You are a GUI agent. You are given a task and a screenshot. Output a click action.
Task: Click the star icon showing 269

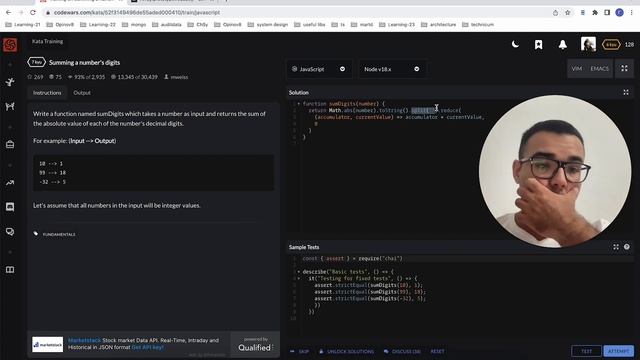click(29, 77)
